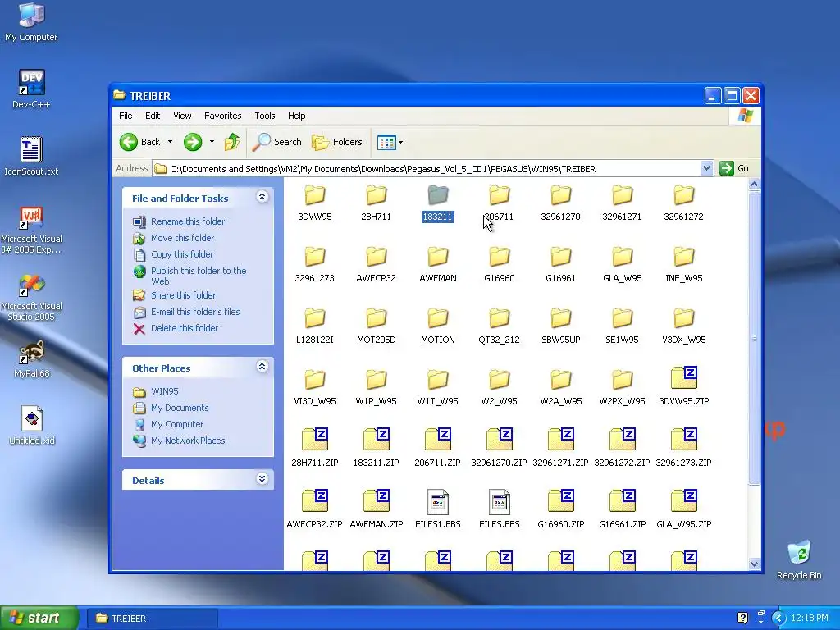This screenshot has height=630, width=840.
Task: Expand the address bar dropdown
Action: click(x=706, y=168)
